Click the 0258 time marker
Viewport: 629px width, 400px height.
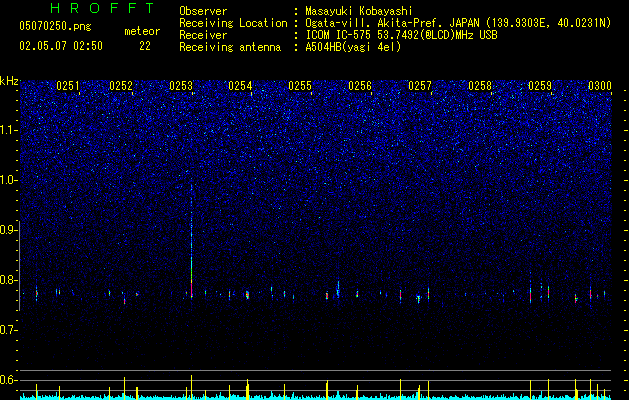click(480, 86)
